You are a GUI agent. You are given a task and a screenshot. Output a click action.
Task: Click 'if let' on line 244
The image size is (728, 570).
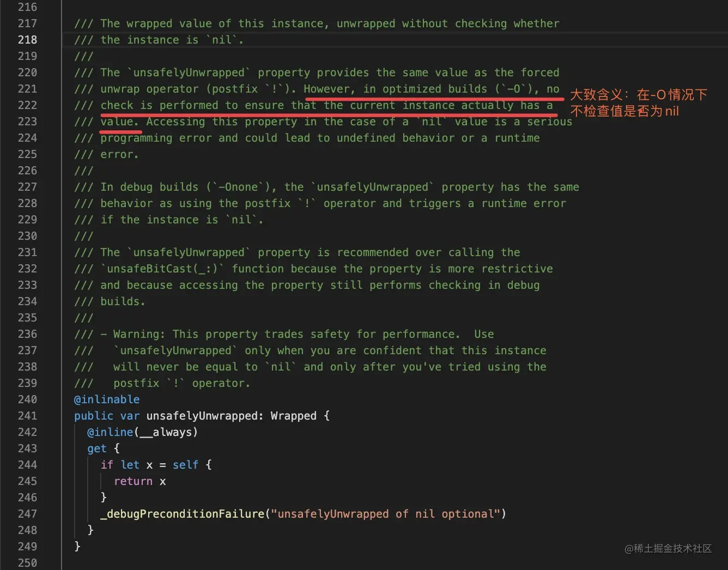[x=120, y=465]
